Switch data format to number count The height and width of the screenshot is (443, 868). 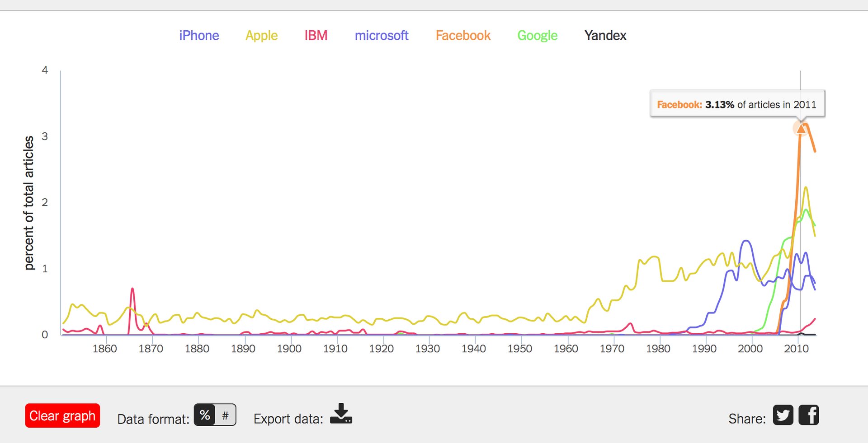tap(225, 415)
